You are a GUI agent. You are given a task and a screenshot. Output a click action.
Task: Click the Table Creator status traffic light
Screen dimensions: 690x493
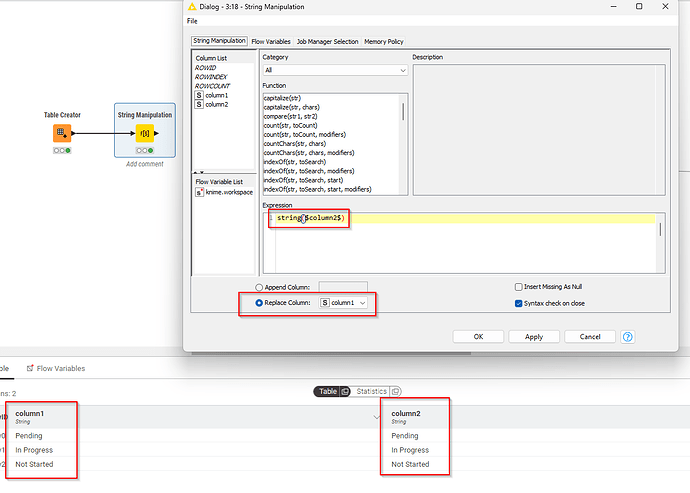(x=62, y=151)
